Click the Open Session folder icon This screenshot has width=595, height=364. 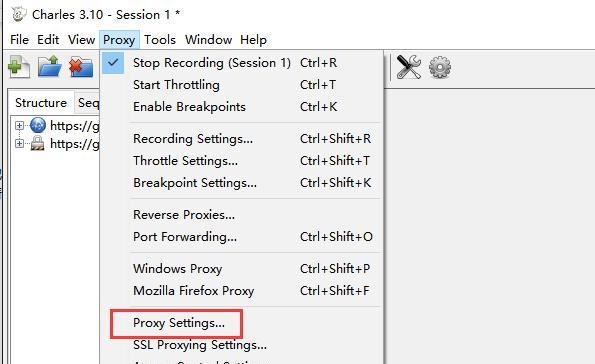50,67
